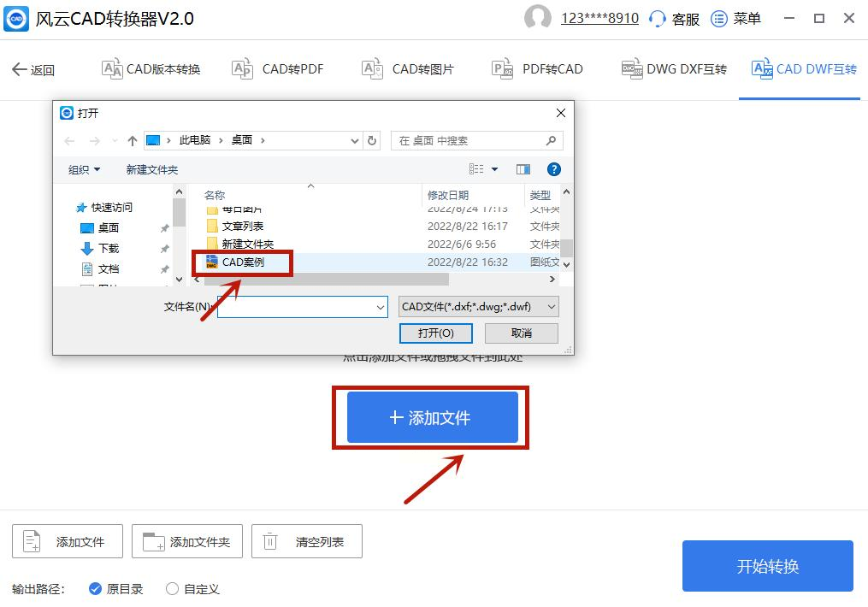
Task: Click 桌面 in address path
Action: [242, 140]
